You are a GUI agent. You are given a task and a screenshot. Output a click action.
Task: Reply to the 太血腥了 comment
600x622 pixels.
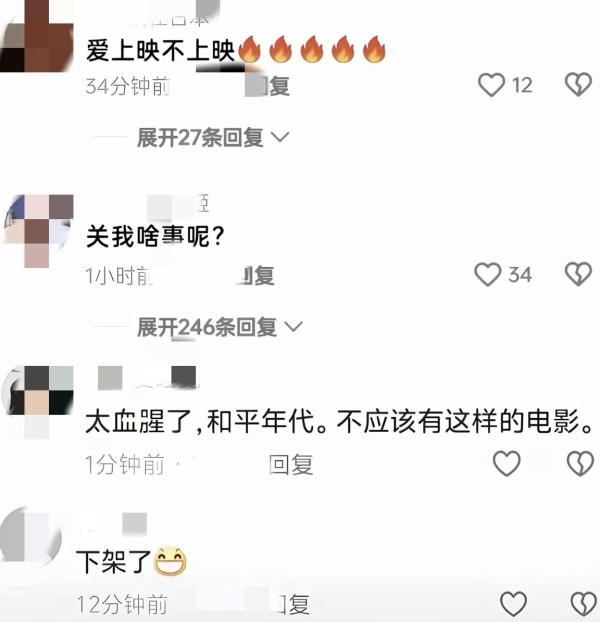(x=291, y=465)
